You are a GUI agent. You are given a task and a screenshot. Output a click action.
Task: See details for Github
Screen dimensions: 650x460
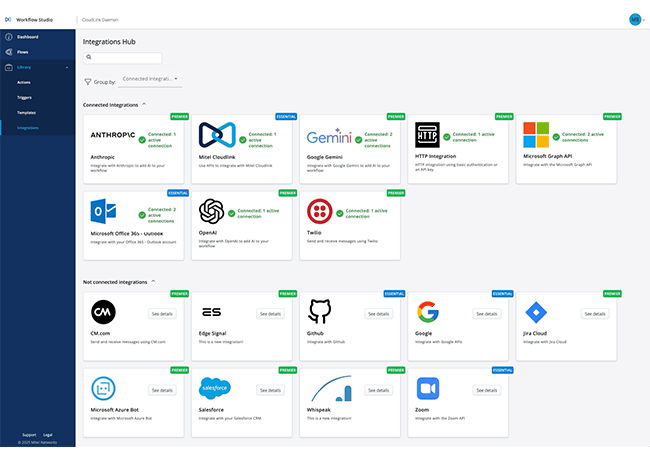point(378,314)
